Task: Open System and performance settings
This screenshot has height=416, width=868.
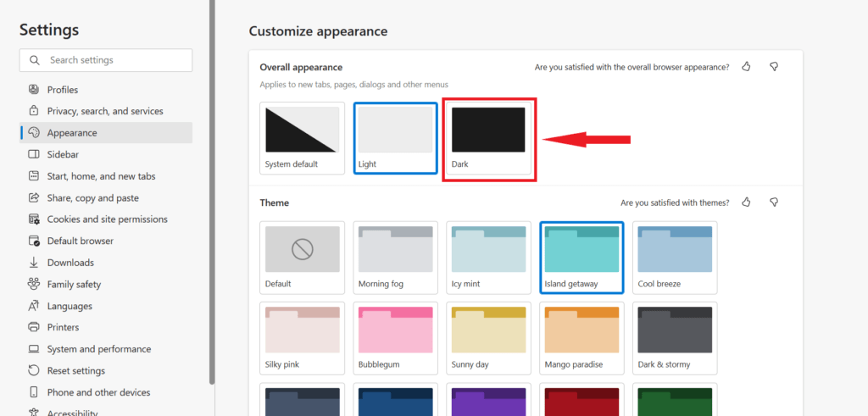Action: click(x=106, y=349)
